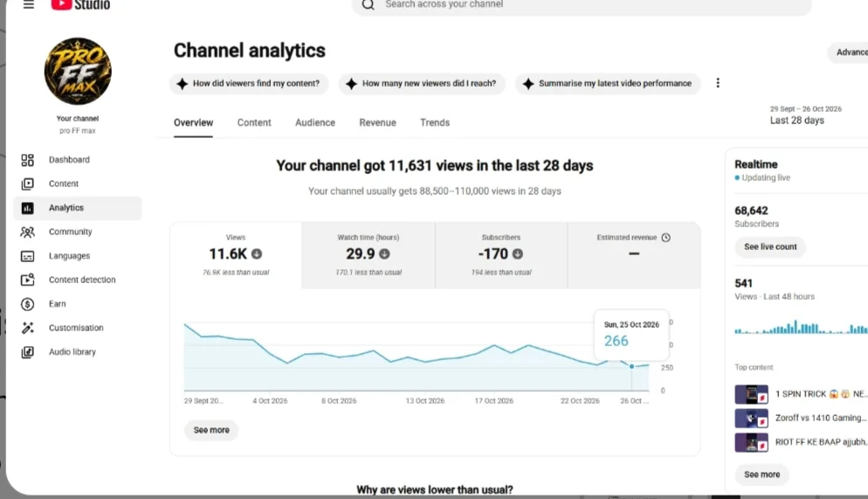The image size is (868, 499).
Task: Click the 541 views last 48 hours value
Action: click(x=743, y=283)
